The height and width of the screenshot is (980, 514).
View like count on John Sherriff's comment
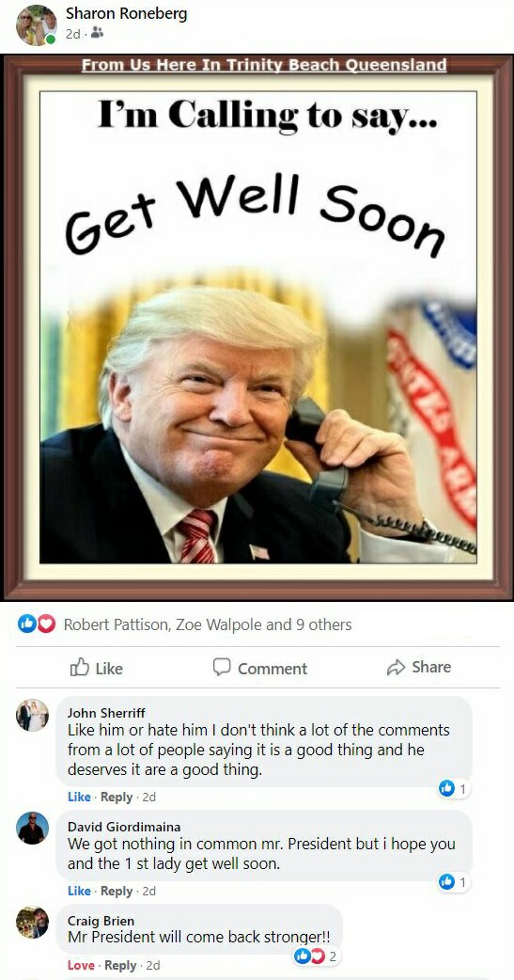454,789
